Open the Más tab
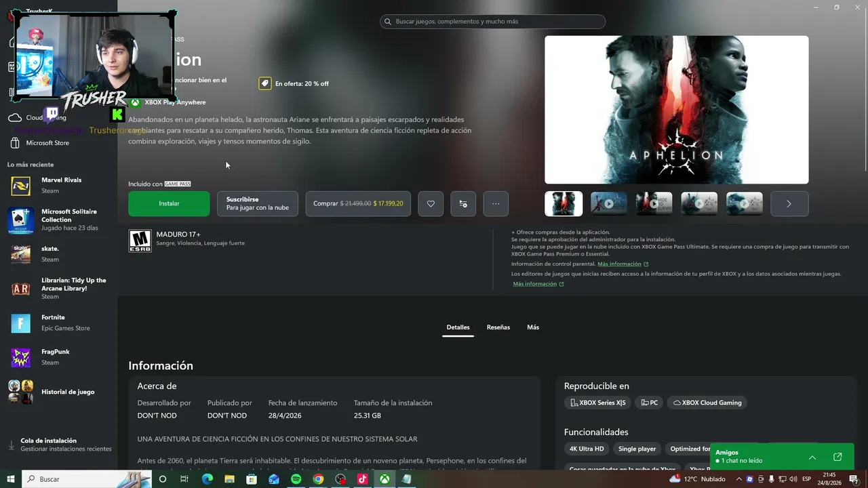 (x=533, y=327)
